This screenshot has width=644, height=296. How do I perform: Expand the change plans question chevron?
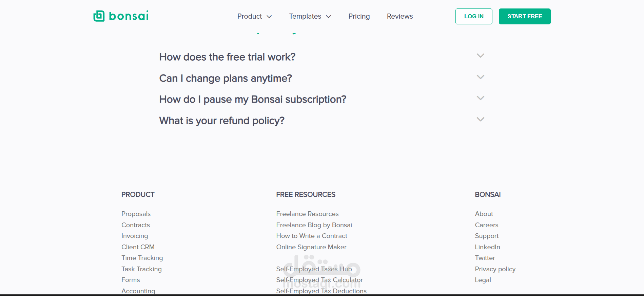(480, 77)
